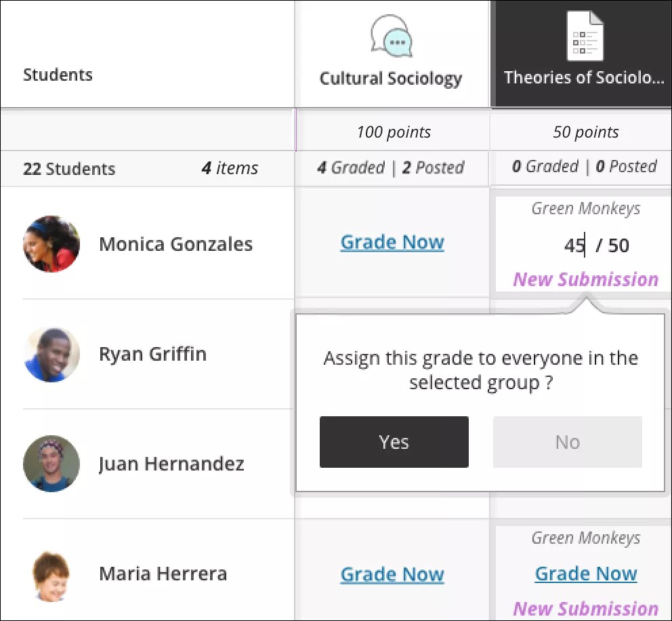Open the Cultural Sociology column header

391,79
